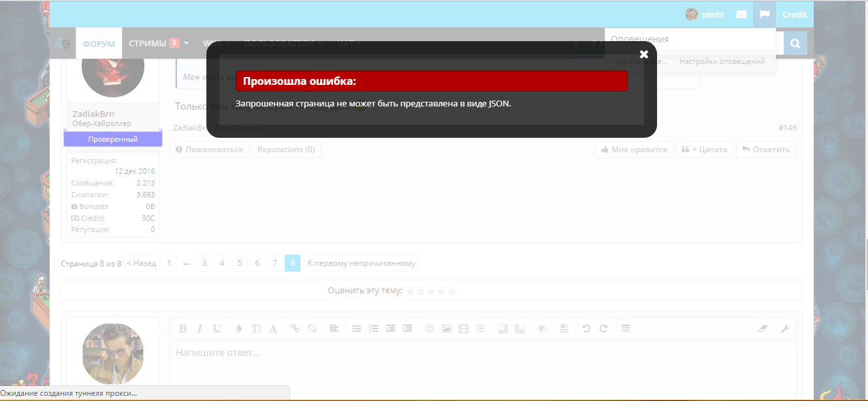Screen dimensions: 868x401
Task: Insert a smiley into the reply
Action: 429,329
